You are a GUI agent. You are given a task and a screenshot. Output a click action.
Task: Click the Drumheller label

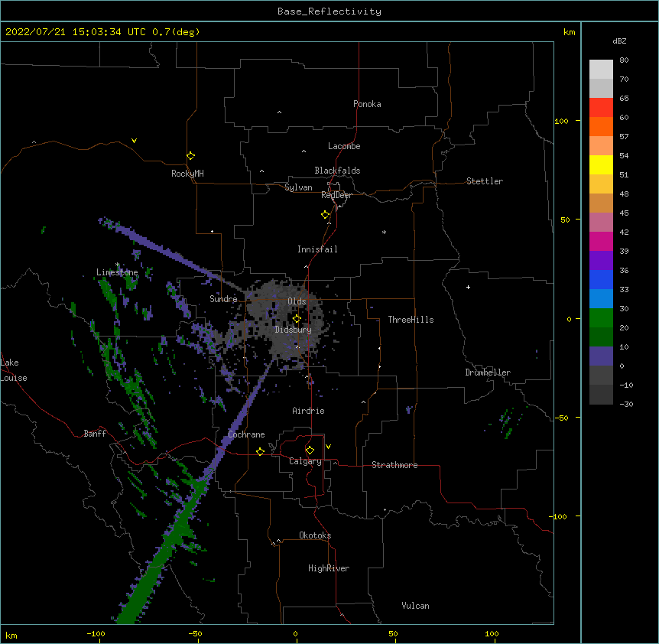point(488,372)
